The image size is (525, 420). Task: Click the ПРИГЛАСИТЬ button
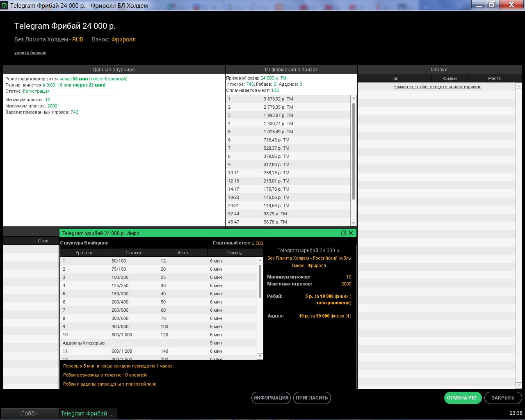pos(312,398)
